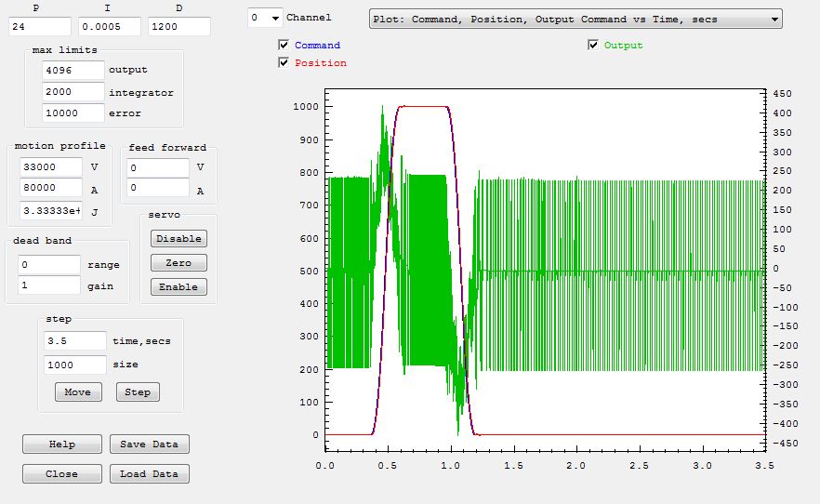This screenshot has height=504, width=820.
Task: Click the Step button
Action: 138,392
